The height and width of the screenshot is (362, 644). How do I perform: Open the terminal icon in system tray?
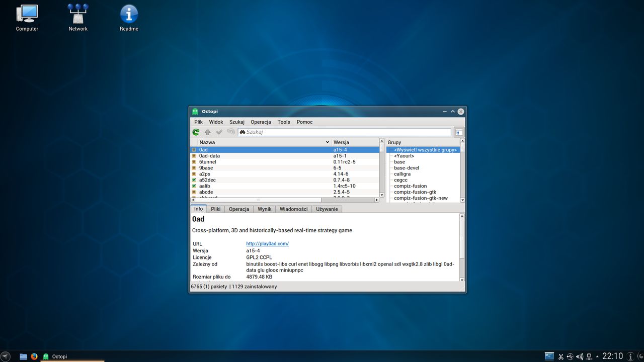[x=549, y=356]
